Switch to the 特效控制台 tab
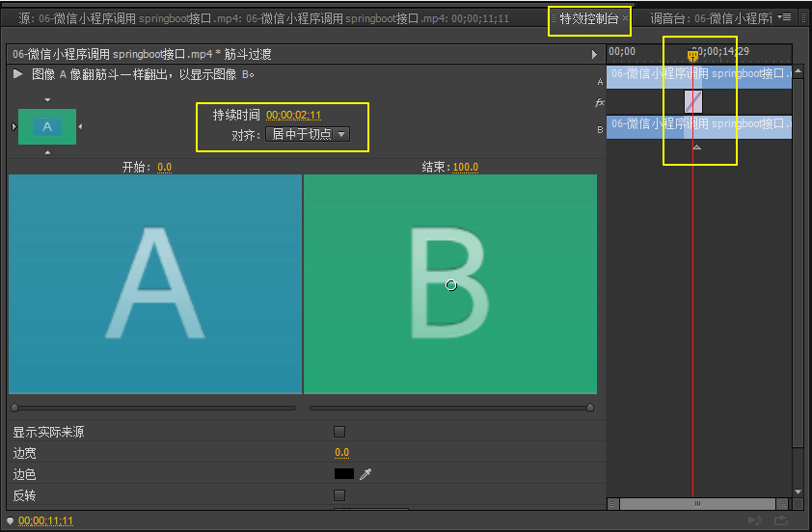This screenshot has width=812, height=532. (x=589, y=19)
